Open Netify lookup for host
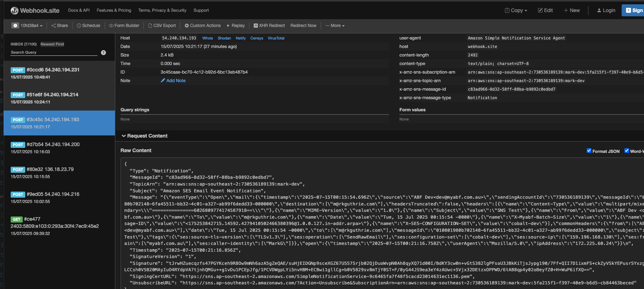644x289 pixels. point(241,38)
